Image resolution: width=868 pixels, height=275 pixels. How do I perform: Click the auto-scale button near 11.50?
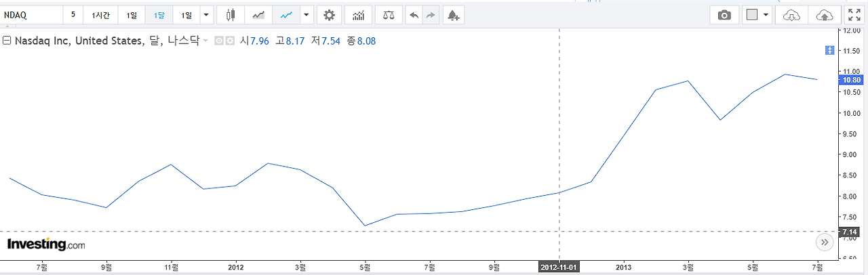tap(829, 51)
